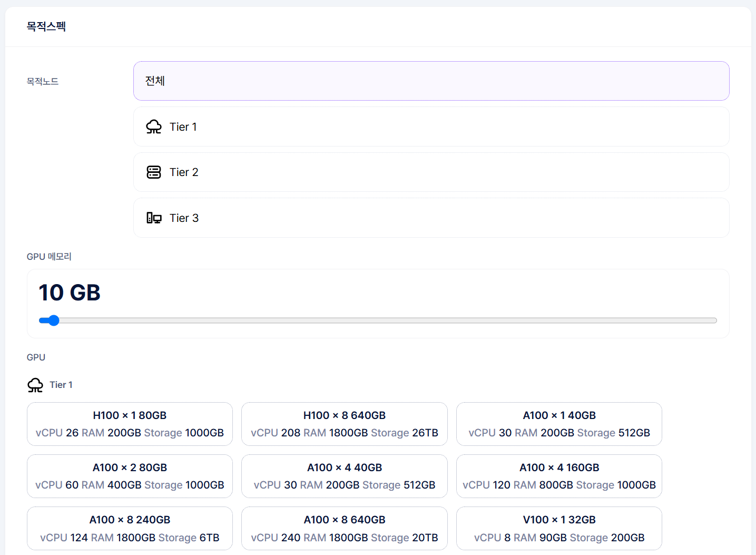Click the Tier 1 heading under GPU

[61, 385]
